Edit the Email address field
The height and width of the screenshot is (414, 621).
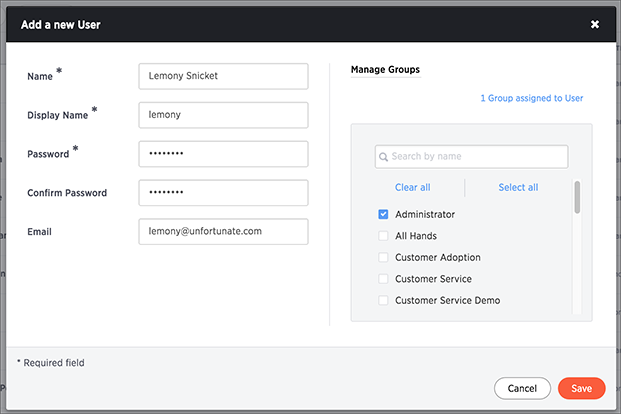tap(223, 231)
